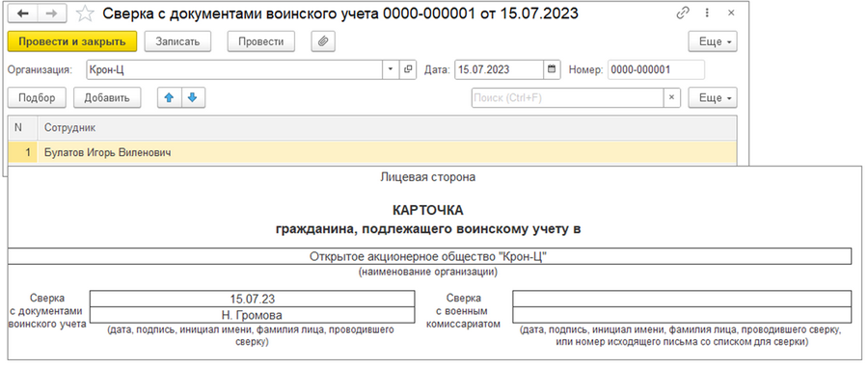Open the top Еще dropdown menu
This screenshot has width=868, height=366.
pos(713,41)
